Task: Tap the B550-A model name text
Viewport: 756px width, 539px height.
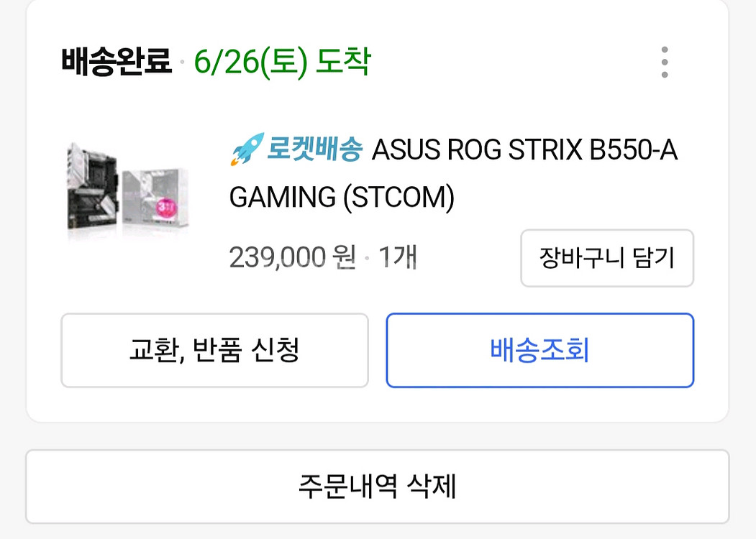Action: (x=634, y=151)
